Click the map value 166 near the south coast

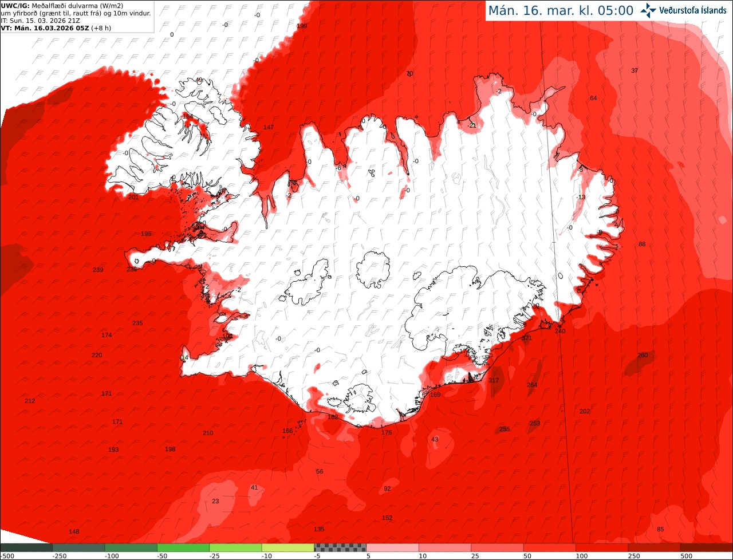click(x=287, y=431)
